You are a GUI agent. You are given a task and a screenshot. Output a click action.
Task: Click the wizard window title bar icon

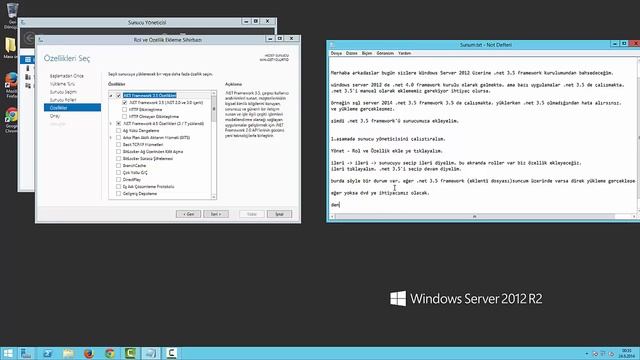(x=41, y=40)
